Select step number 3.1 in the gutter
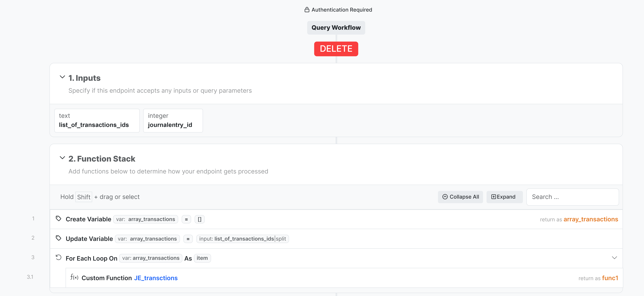The width and height of the screenshot is (644, 296). (x=30, y=277)
